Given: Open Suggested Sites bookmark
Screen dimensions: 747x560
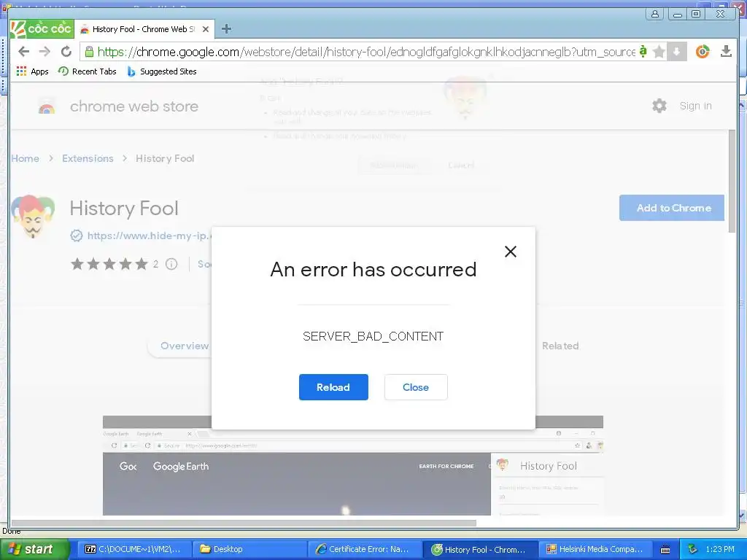Looking at the screenshot, I should click(x=162, y=71).
